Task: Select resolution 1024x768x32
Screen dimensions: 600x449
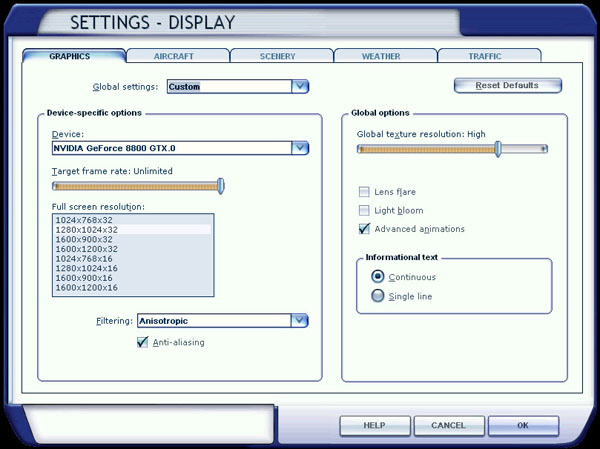Action: click(x=133, y=220)
